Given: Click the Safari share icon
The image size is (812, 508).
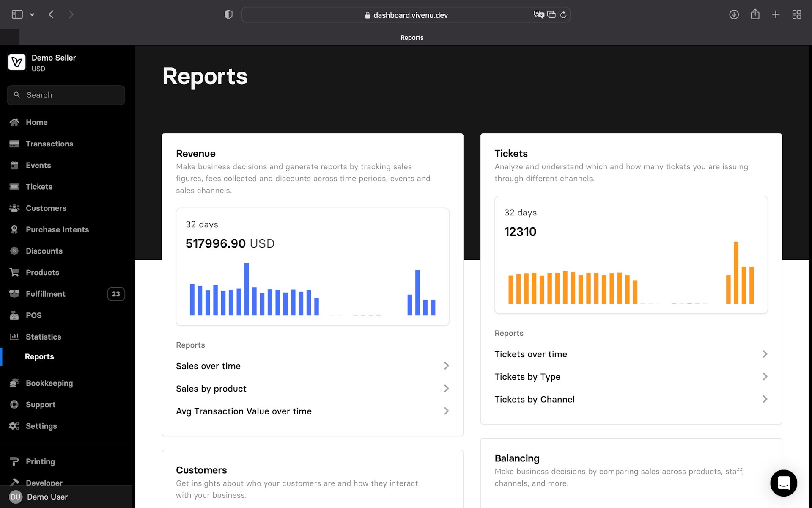Looking at the screenshot, I should [755, 15].
